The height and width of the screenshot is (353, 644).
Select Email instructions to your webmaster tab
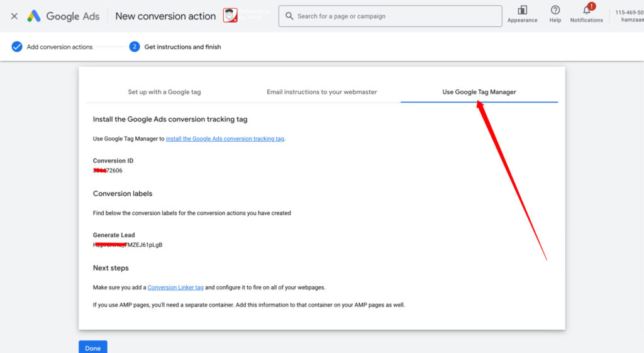coord(321,92)
